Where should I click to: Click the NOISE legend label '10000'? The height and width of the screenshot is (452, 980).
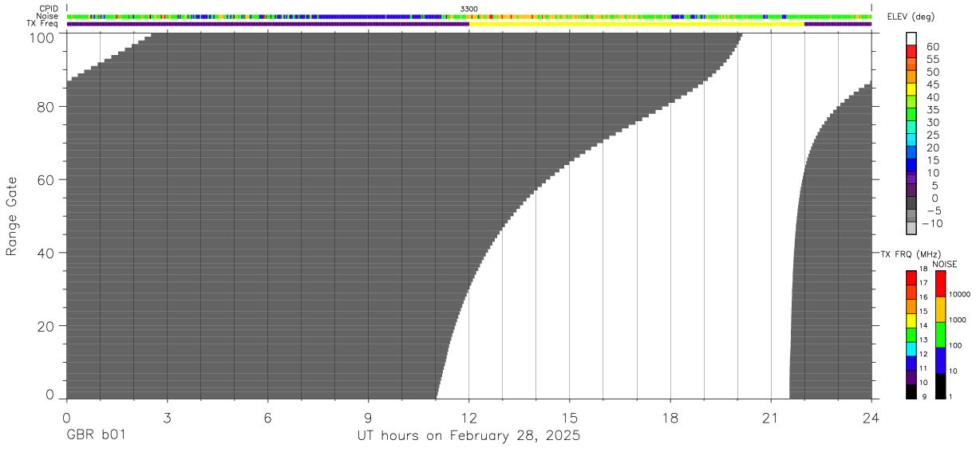pos(959,294)
